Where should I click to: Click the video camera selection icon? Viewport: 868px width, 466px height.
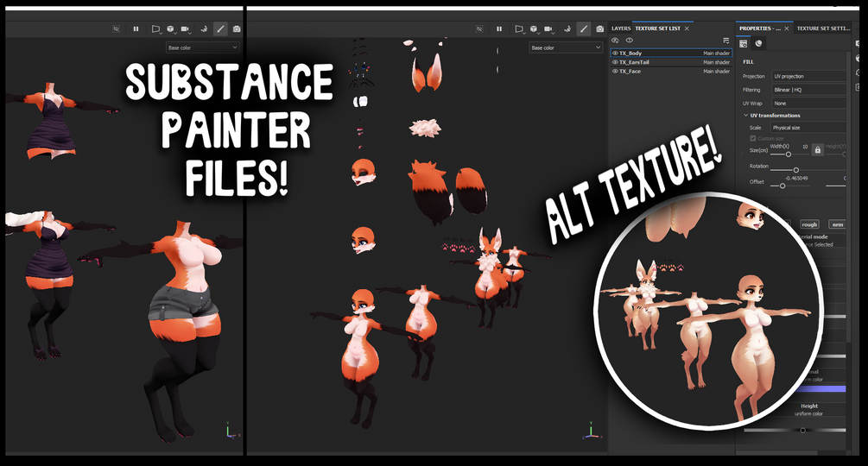[548, 28]
